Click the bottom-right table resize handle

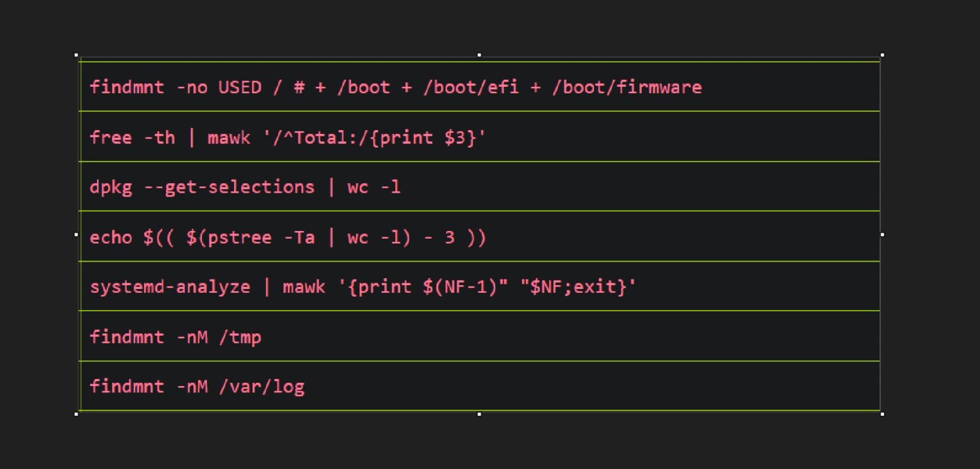882,414
